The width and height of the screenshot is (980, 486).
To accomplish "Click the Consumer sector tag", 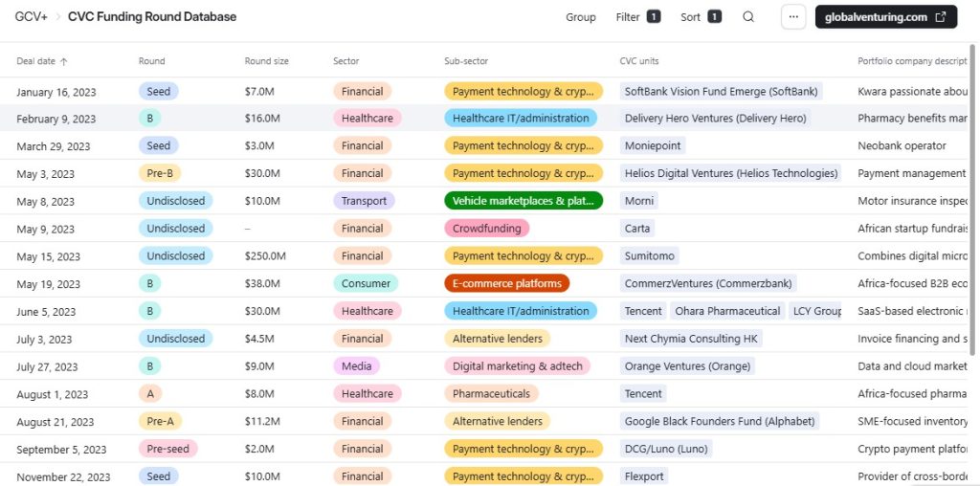I will click(366, 283).
